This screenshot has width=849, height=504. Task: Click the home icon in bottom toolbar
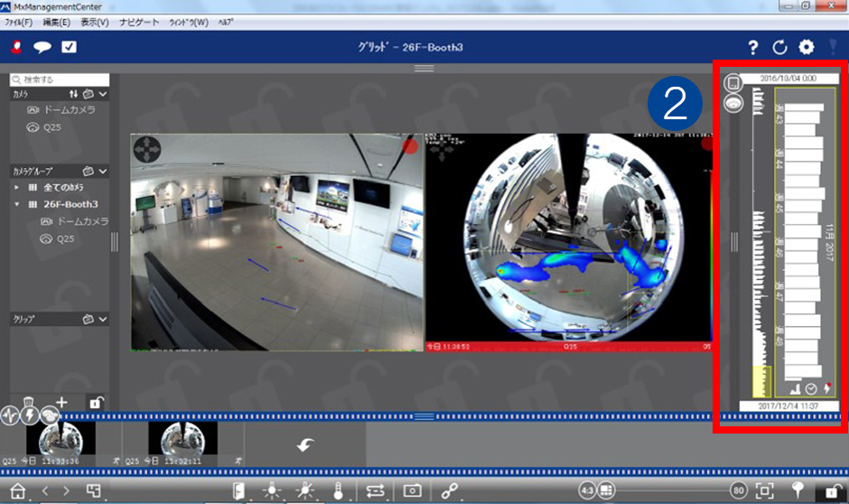point(18,491)
